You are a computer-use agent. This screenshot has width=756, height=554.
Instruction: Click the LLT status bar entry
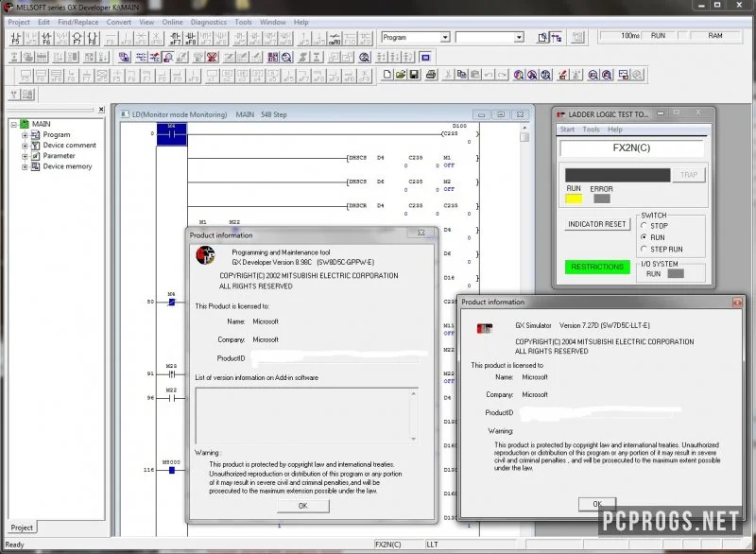[432, 545]
